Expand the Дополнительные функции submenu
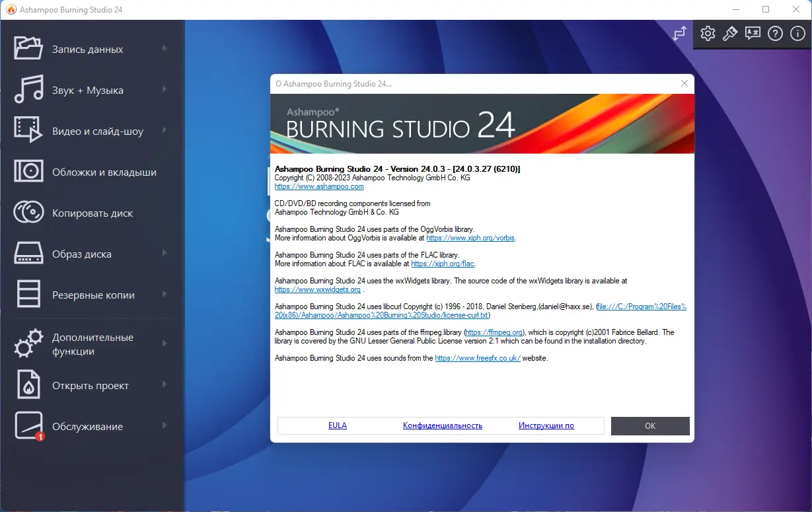 click(x=165, y=344)
